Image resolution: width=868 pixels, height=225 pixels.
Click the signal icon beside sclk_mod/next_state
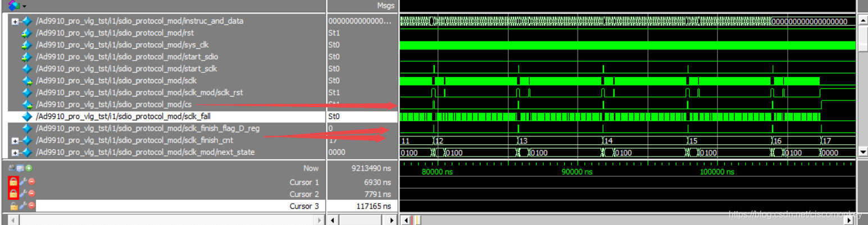26,152
